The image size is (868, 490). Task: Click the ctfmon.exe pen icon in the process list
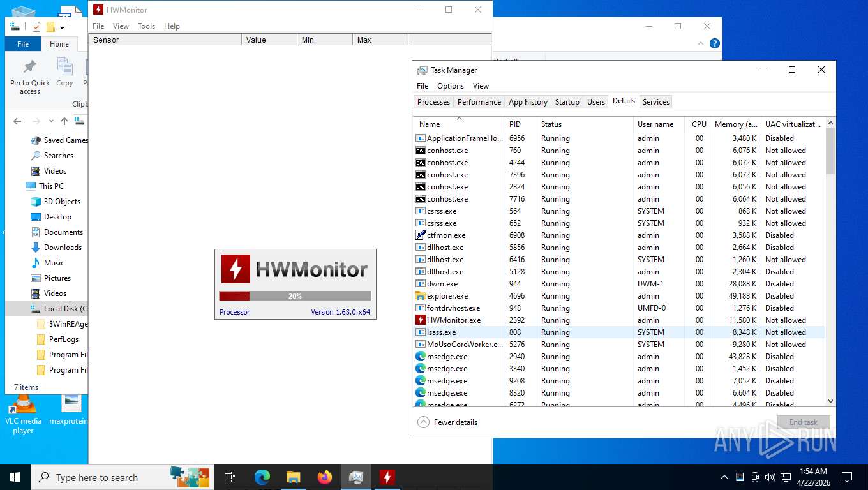(x=421, y=235)
